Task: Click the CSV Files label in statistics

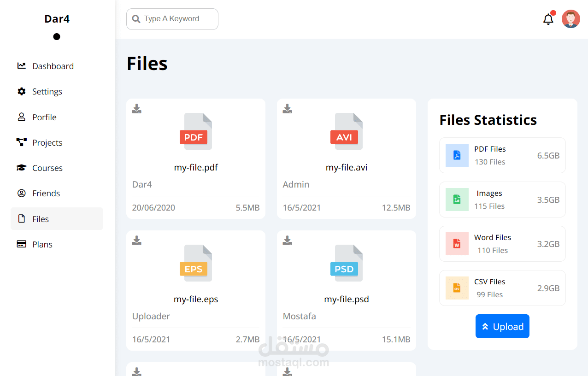Action: 490,282
